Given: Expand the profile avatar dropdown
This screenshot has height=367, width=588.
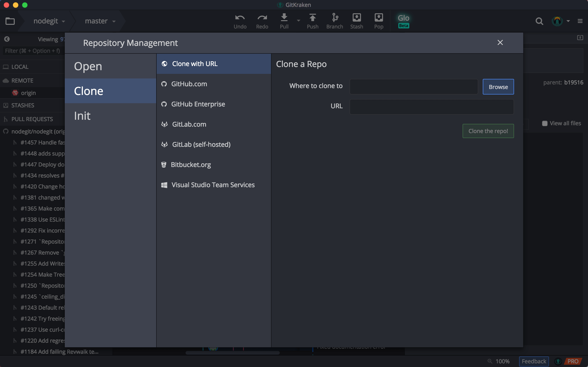Looking at the screenshot, I should click(568, 21).
